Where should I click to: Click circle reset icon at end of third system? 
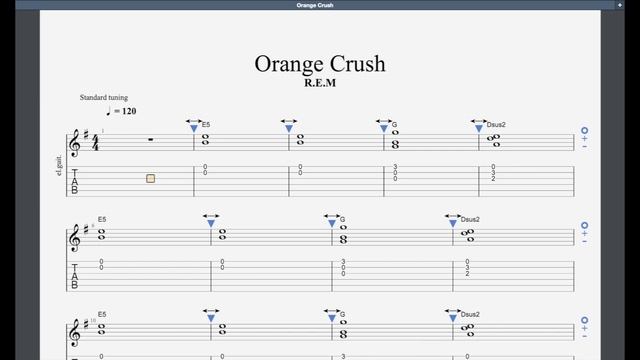pyautogui.click(x=584, y=320)
